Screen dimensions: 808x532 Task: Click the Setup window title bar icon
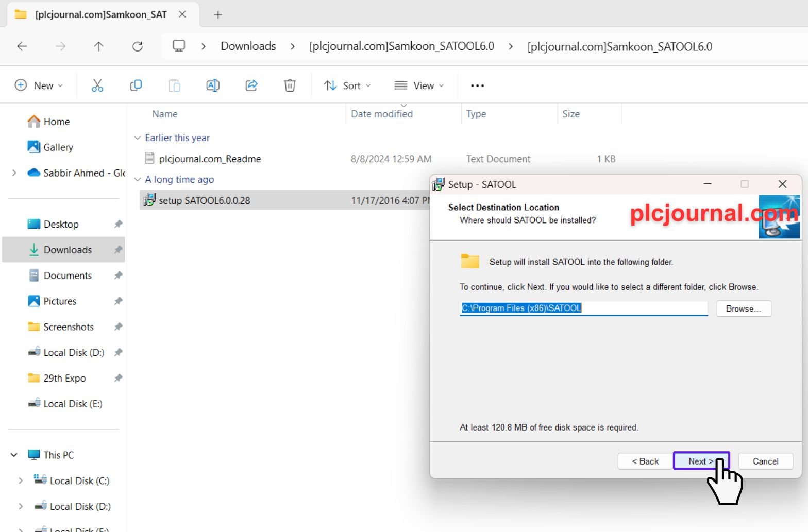pyautogui.click(x=439, y=184)
